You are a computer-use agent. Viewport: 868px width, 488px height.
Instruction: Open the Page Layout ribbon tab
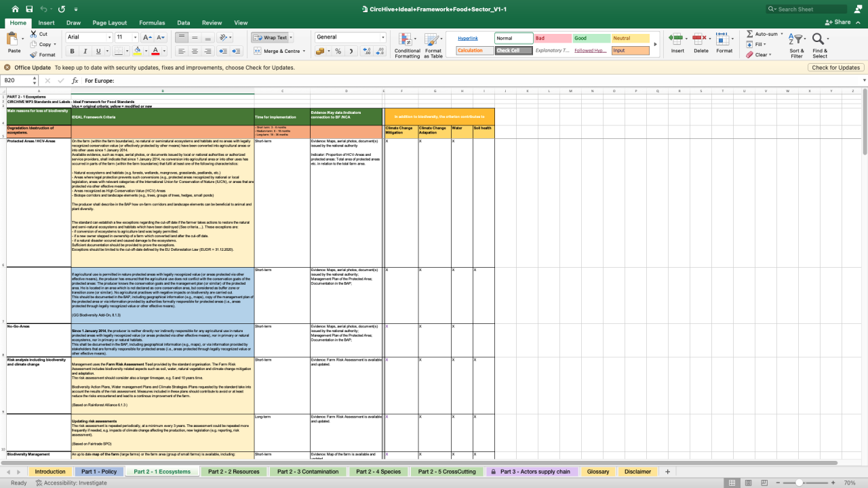pos(109,22)
